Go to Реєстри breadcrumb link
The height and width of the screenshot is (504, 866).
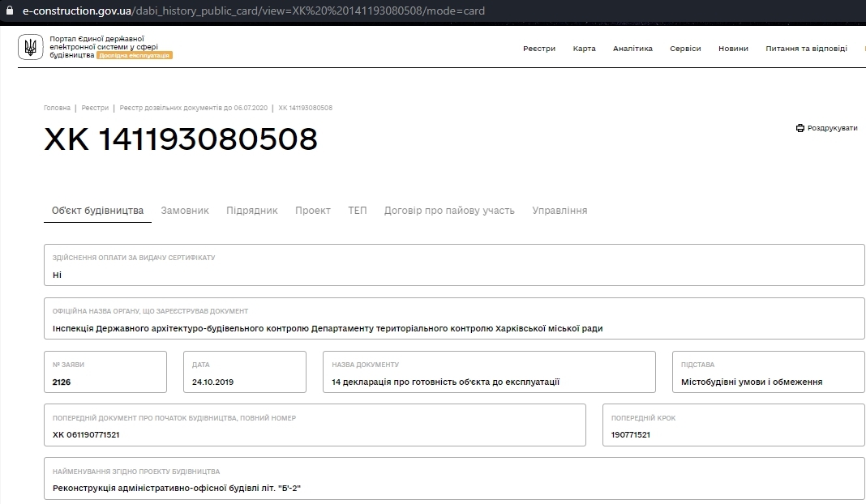tap(95, 108)
